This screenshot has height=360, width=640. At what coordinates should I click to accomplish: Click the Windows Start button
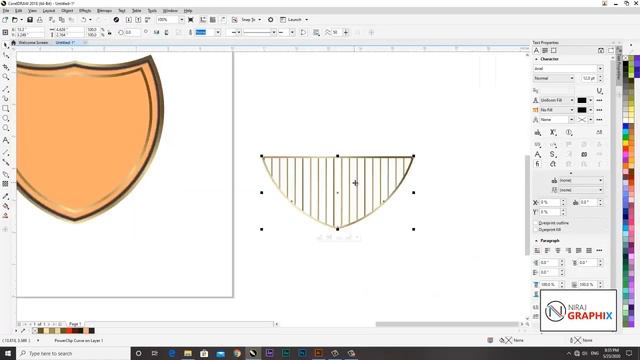(x=7, y=353)
